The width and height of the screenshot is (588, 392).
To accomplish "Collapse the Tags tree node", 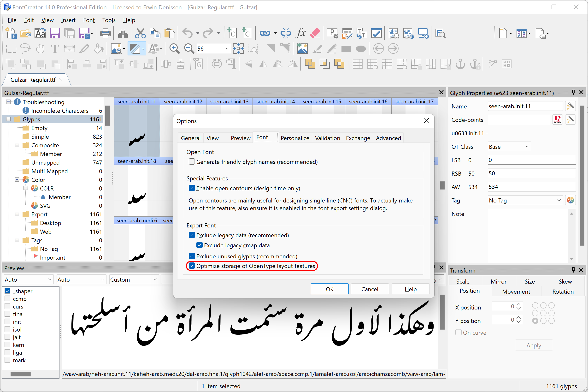I will pos(17,240).
